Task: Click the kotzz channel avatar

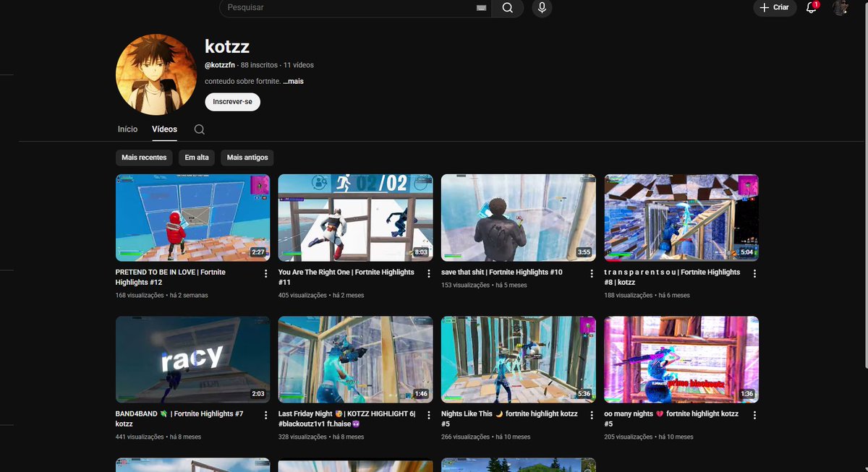Action: [156, 75]
